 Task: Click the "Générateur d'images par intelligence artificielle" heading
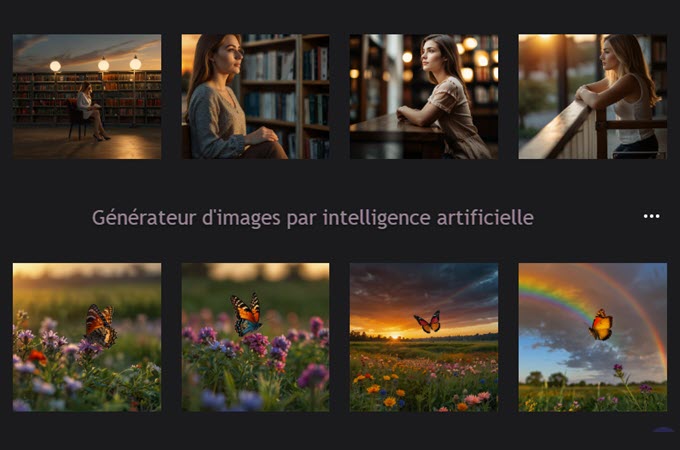click(x=313, y=217)
